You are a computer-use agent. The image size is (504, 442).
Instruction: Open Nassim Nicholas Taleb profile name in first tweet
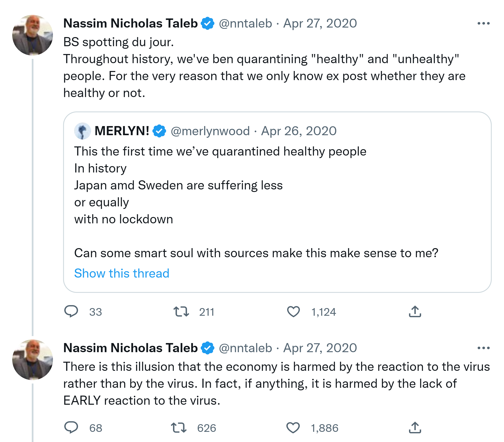(130, 24)
